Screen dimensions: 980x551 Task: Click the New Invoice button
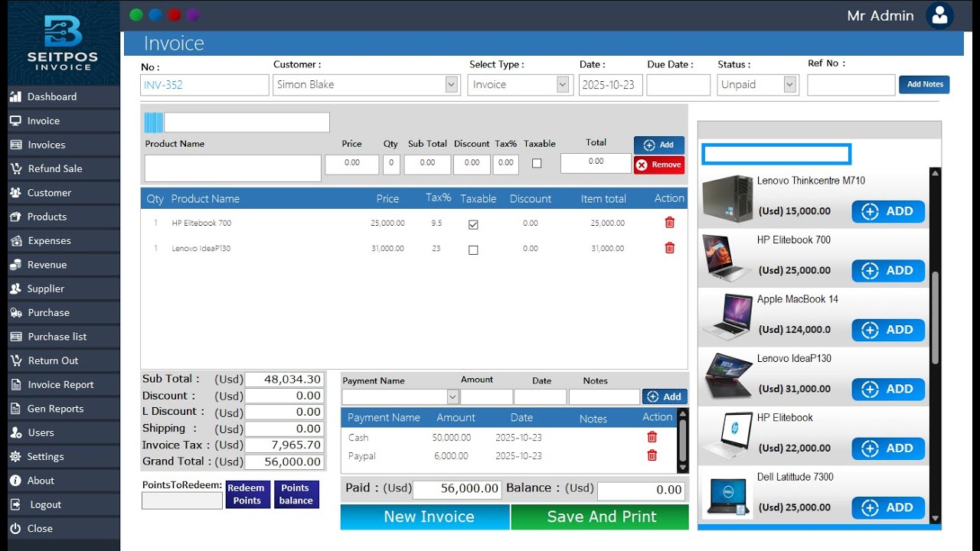pyautogui.click(x=425, y=517)
